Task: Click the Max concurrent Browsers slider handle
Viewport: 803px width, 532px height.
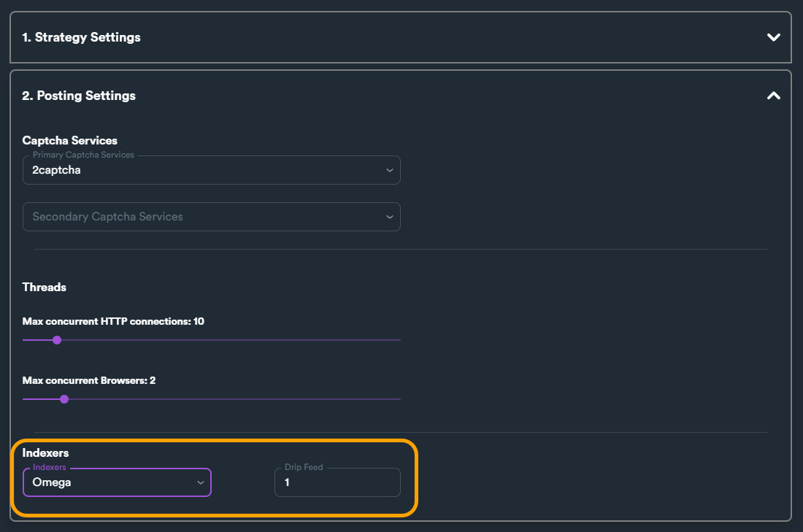Action: tap(64, 399)
